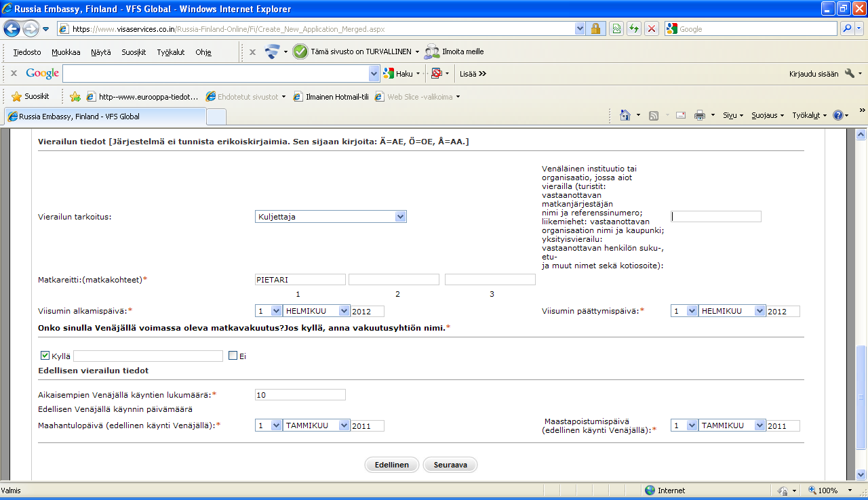Click the Edellinen button

[391, 465]
